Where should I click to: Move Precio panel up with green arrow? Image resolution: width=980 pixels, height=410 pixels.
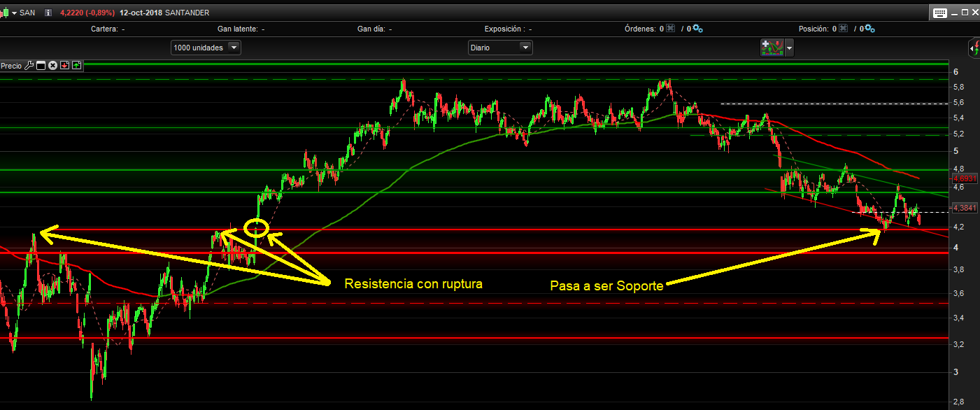(x=76, y=66)
